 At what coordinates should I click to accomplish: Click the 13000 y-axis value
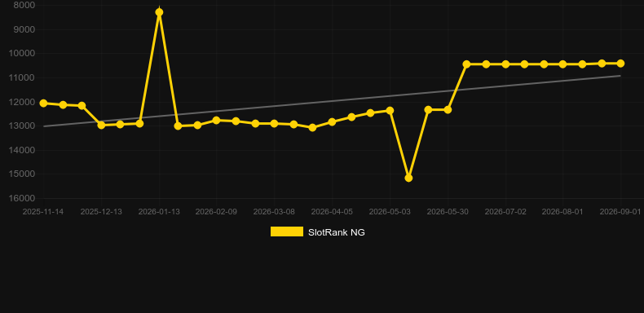[22, 126]
